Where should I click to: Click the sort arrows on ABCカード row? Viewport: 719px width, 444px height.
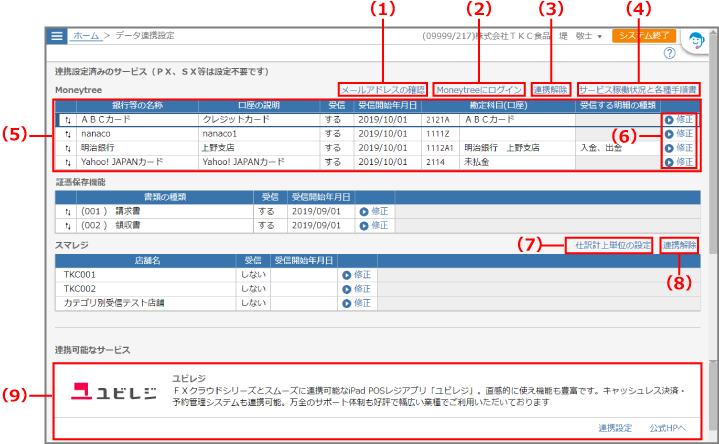coord(67,120)
